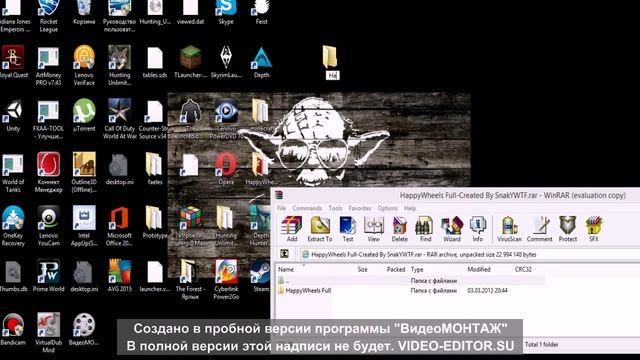Select the Prototype folder on desktop

pyautogui.click(x=155, y=222)
